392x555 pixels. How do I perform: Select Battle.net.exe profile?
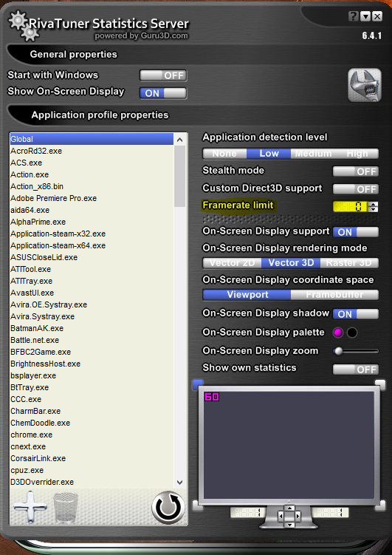coord(92,340)
